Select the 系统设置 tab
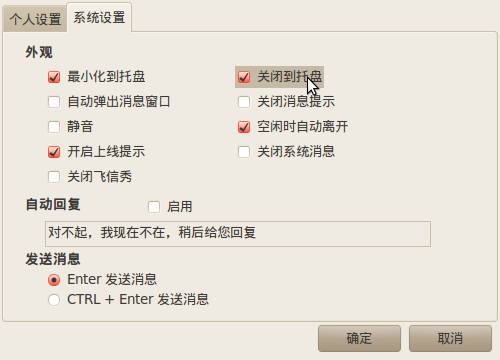This screenshot has height=360, width=500. 99,17
